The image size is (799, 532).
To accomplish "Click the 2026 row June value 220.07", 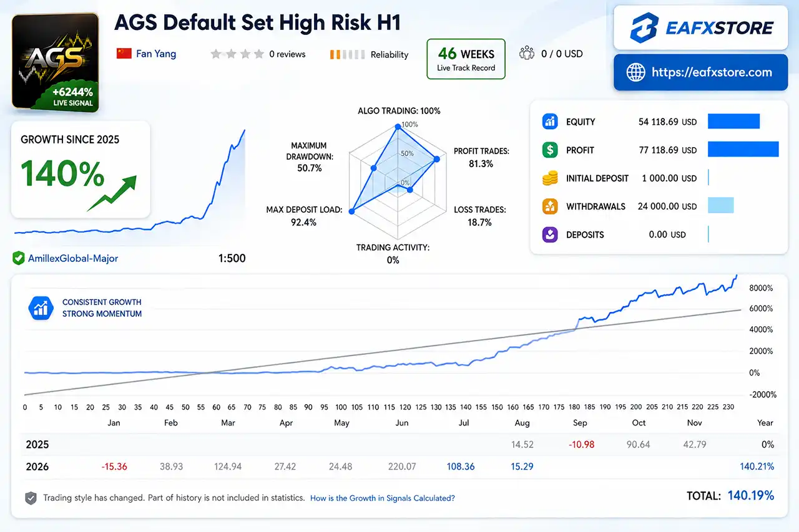I will [401, 467].
